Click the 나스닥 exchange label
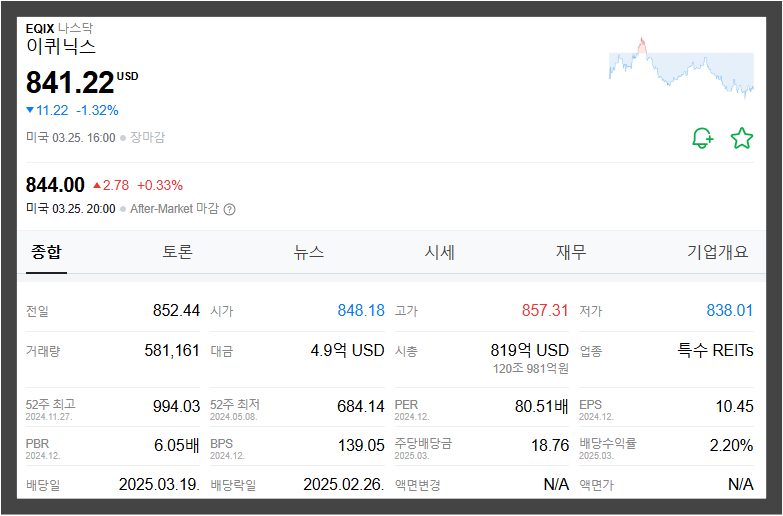Image resolution: width=783 pixels, height=516 pixels. pyautogui.click(x=75, y=28)
